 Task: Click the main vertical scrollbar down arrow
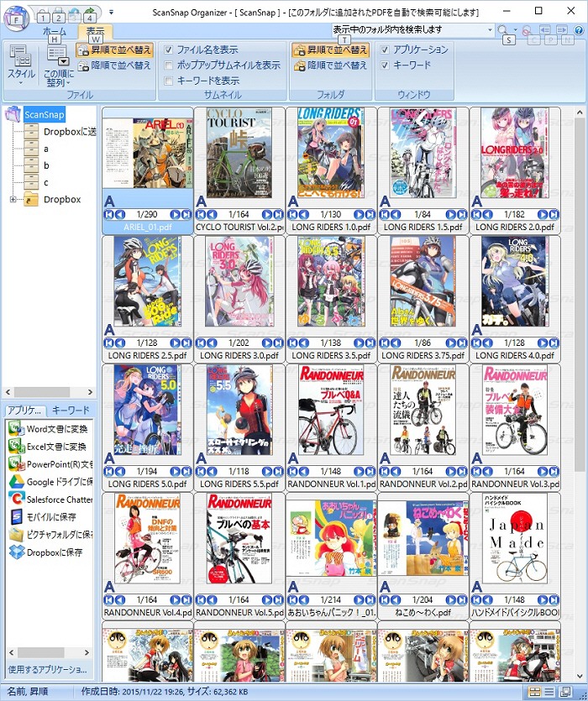click(580, 677)
